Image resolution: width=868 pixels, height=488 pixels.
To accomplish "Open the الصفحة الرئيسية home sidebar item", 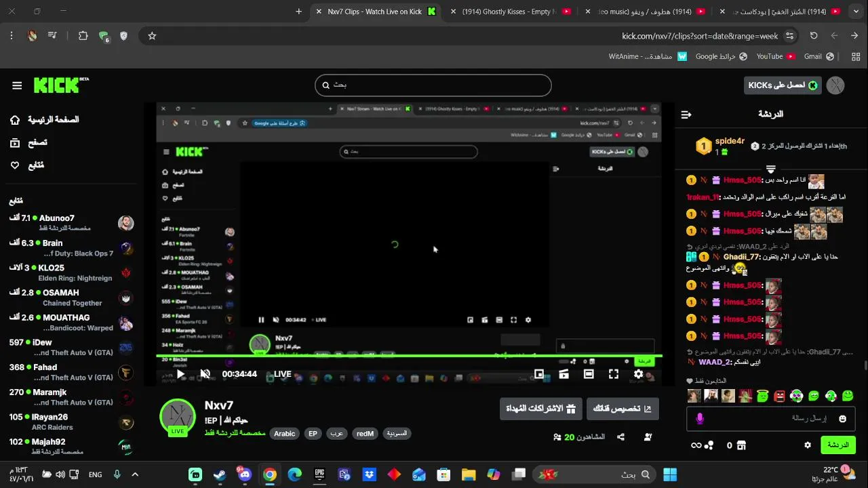I will [44, 120].
